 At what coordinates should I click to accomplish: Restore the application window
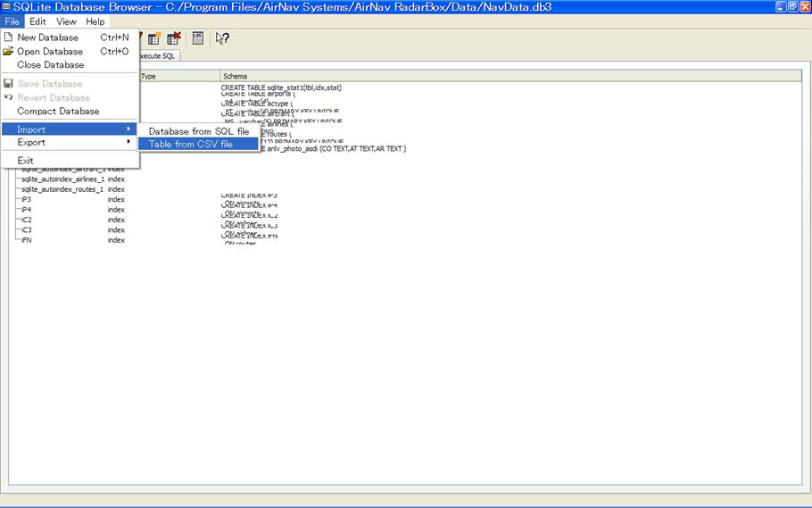[793, 7]
